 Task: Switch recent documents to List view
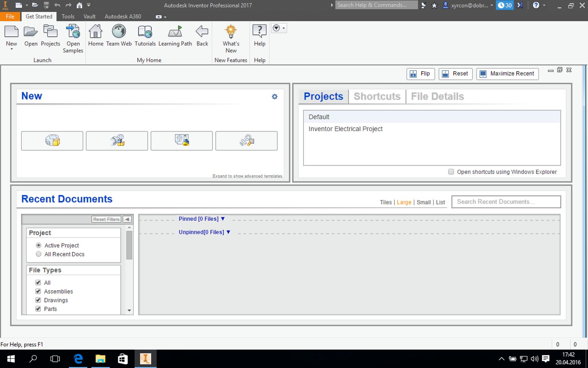click(440, 202)
